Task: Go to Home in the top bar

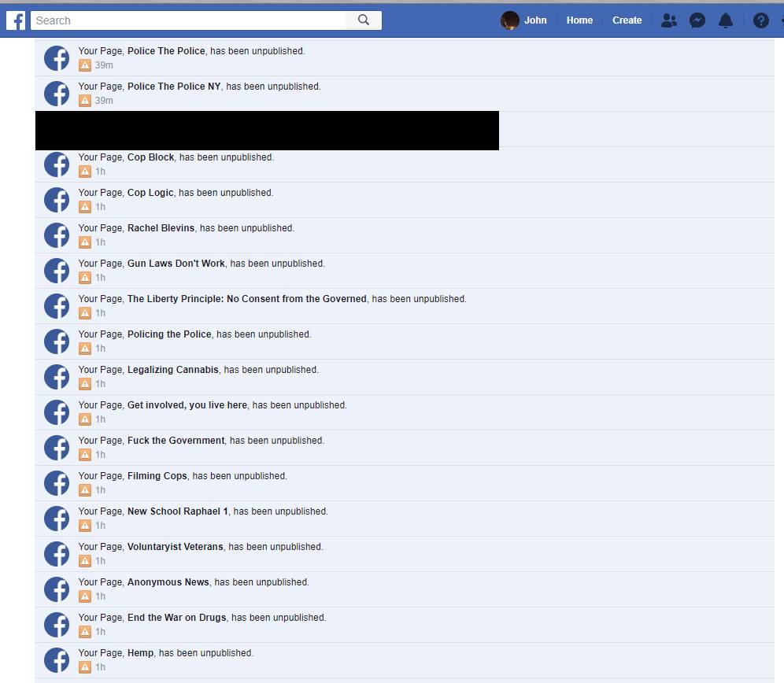Action: pyautogui.click(x=579, y=20)
